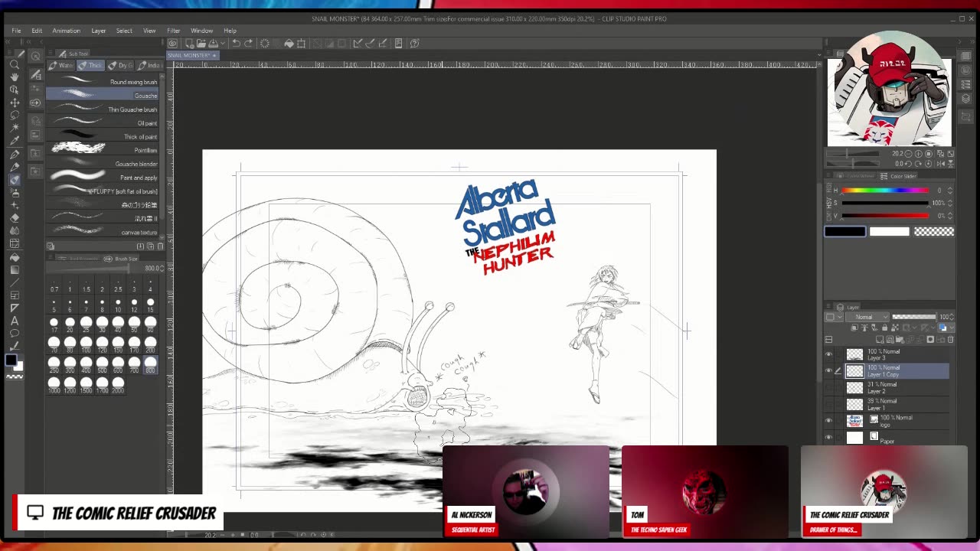Select the Pen tool
980x551 pixels.
coord(15,155)
